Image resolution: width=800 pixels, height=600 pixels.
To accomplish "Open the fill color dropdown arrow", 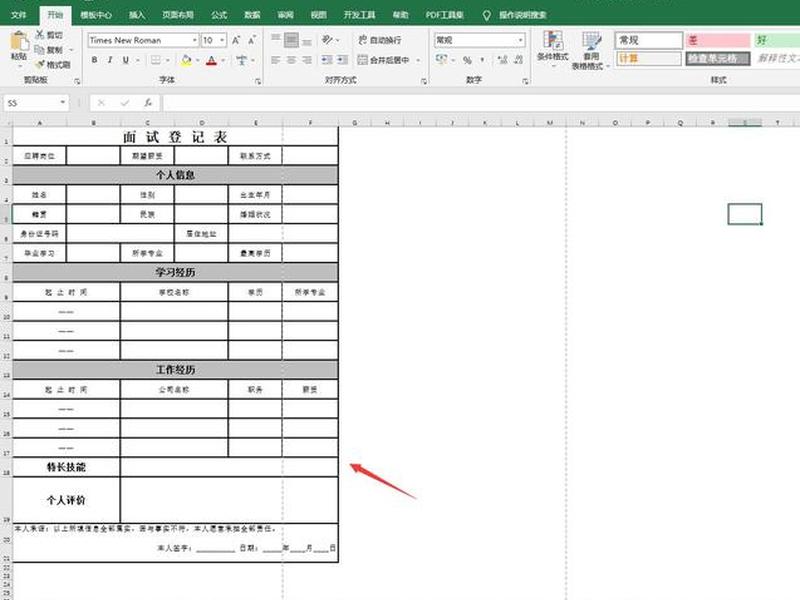I will pos(197,60).
